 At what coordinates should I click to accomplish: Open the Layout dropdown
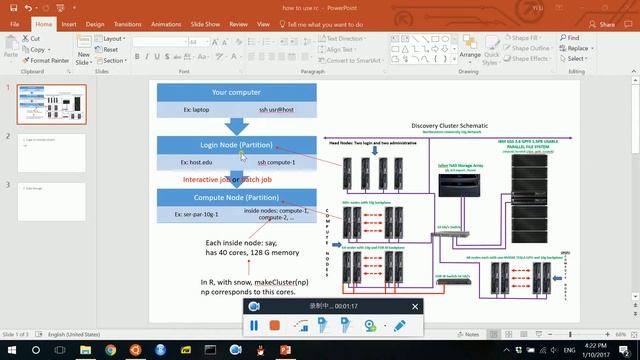point(110,38)
